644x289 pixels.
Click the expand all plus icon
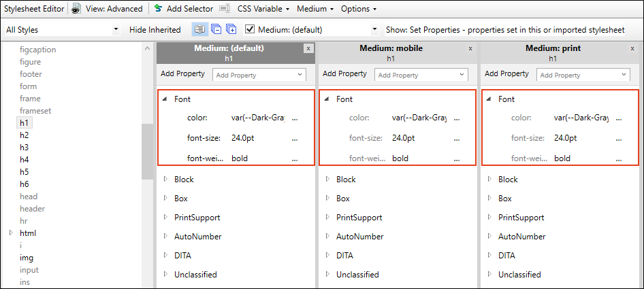tap(231, 29)
